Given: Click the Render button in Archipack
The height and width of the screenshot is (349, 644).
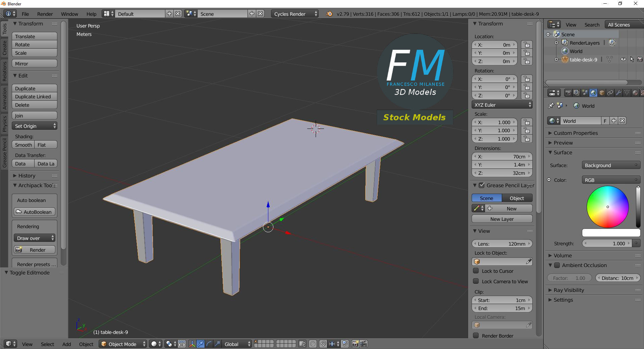Looking at the screenshot, I should 35,250.
